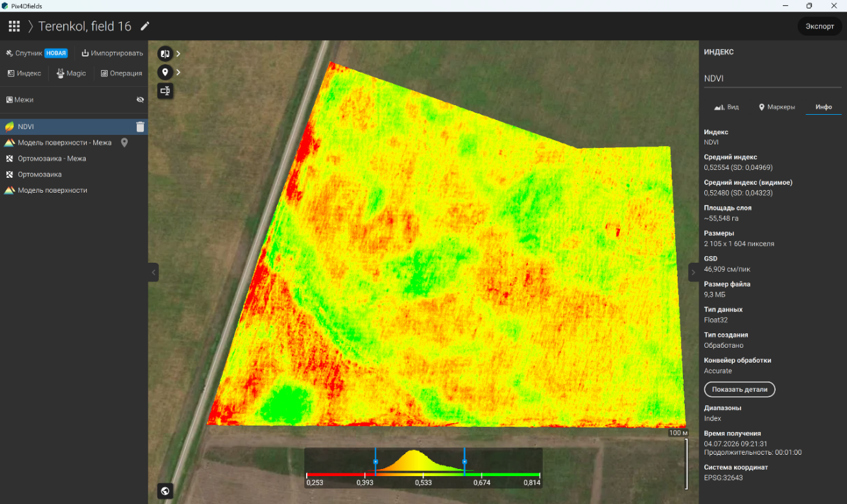This screenshot has width=847, height=504.
Task: Delete the NDVI layer with trash icon
Action: pyautogui.click(x=140, y=126)
